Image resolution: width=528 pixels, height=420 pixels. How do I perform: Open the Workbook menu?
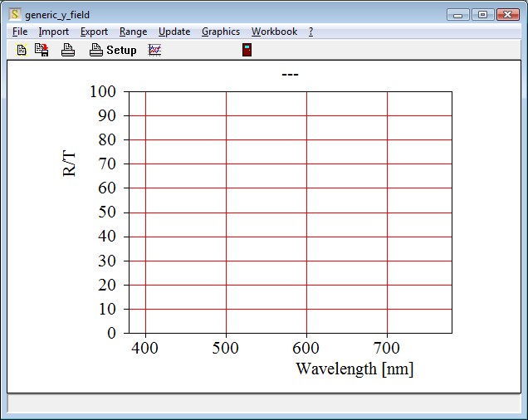click(x=274, y=32)
